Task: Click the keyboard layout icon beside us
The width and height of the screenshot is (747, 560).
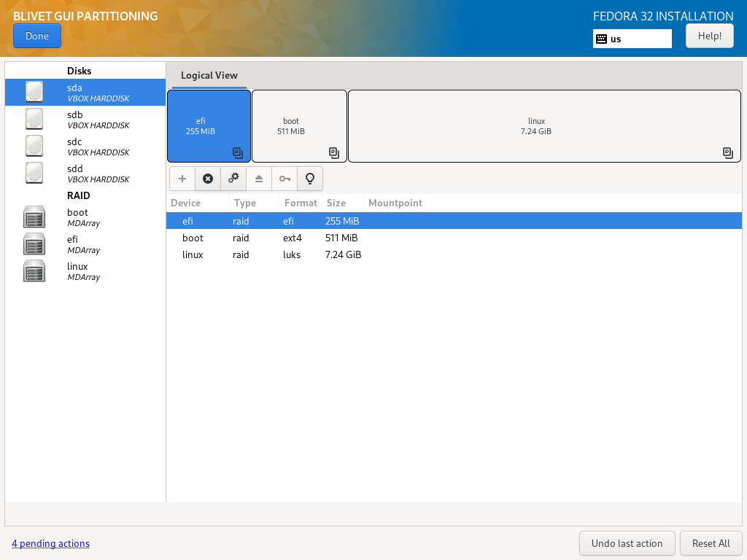Action: click(602, 39)
